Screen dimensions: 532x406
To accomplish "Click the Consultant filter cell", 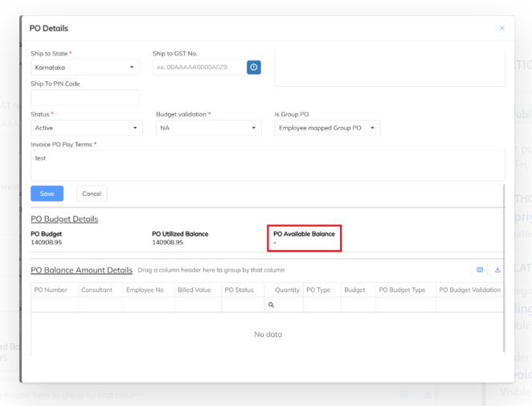I will coord(100,305).
